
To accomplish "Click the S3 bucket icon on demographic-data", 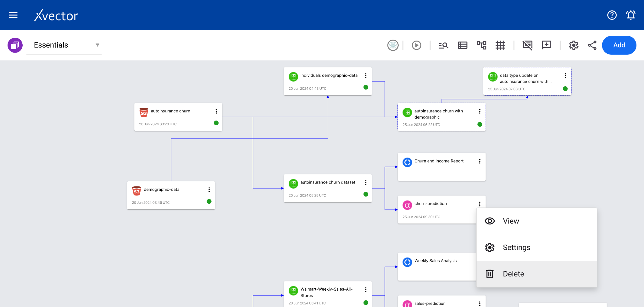I will (136, 191).
